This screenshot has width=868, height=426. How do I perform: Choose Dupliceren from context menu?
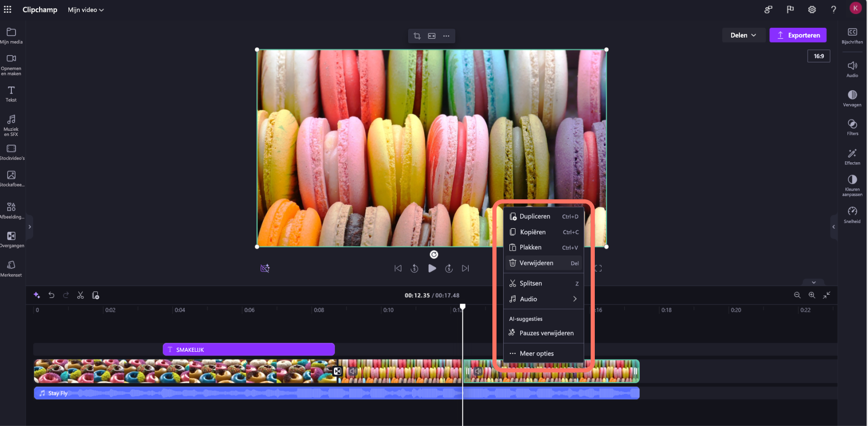pos(543,217)
